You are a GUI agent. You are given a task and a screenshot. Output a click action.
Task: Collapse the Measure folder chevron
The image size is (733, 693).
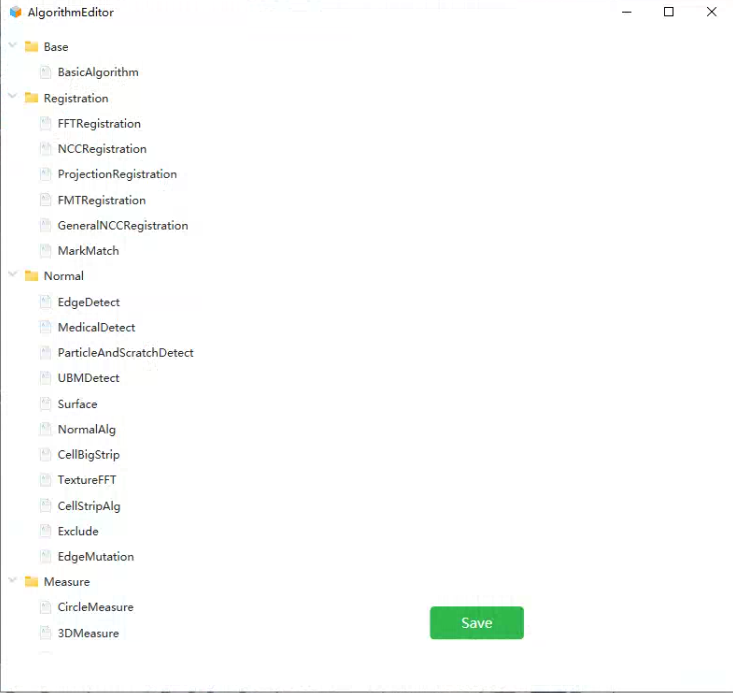(13, 580)
